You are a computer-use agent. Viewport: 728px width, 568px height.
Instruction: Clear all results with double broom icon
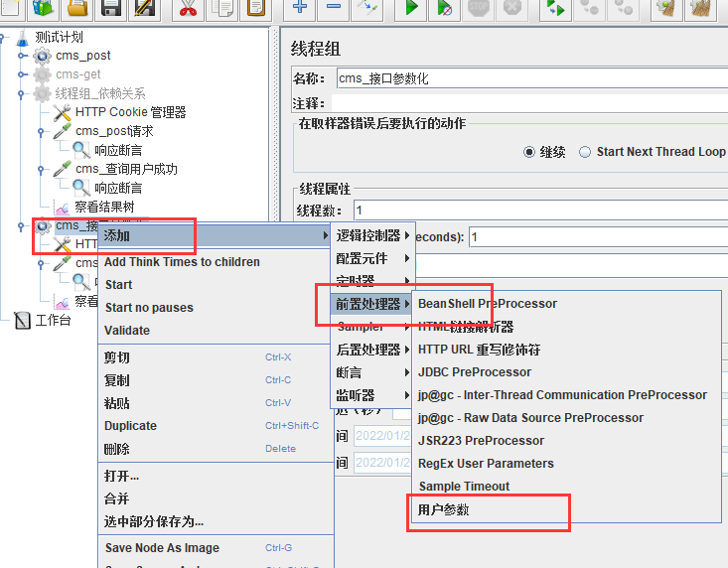click(x=701, y=8)
